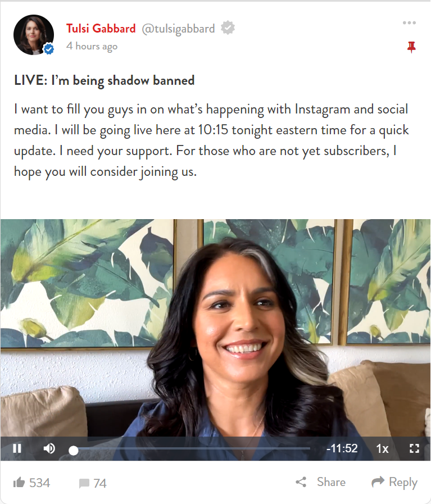Image resolution: width=431 pixels, height=504 pixels.
Task: Click the gray verified badge beside handle
Action: coord(228,28)
